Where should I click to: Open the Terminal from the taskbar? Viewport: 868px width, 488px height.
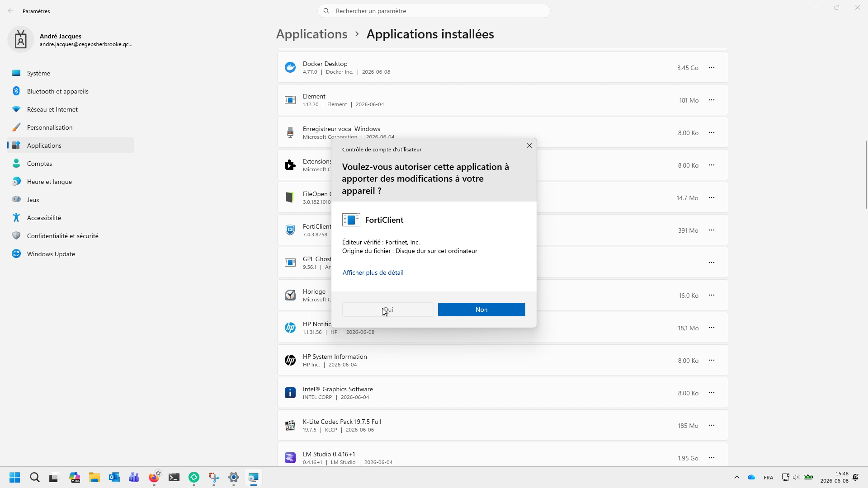pos(174,478)
